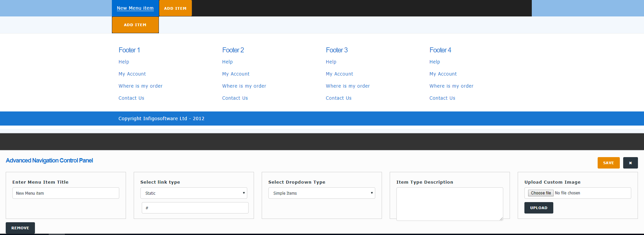
Task: Open the Help link under Footer 1
Action: [x=124, y=62]
